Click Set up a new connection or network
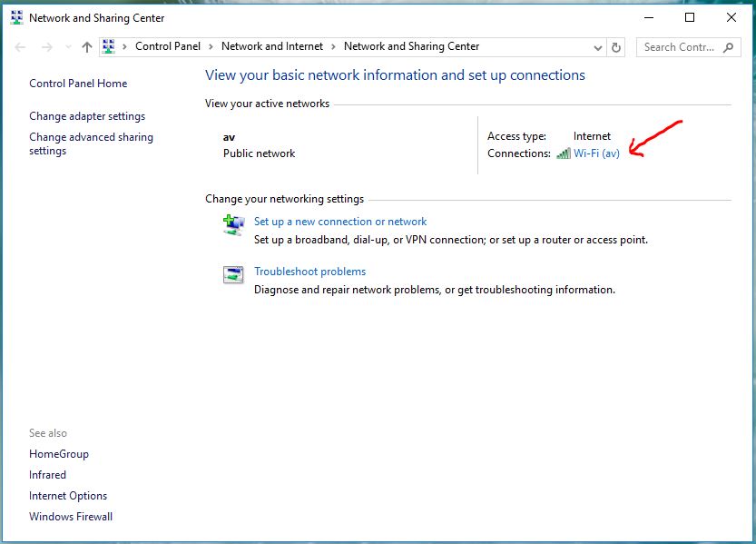 (340, 222)
